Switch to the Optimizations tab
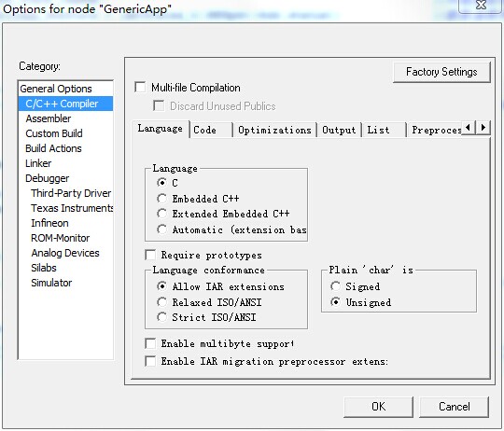This screenshot has height=431, width=504. [x=274, y=130]
